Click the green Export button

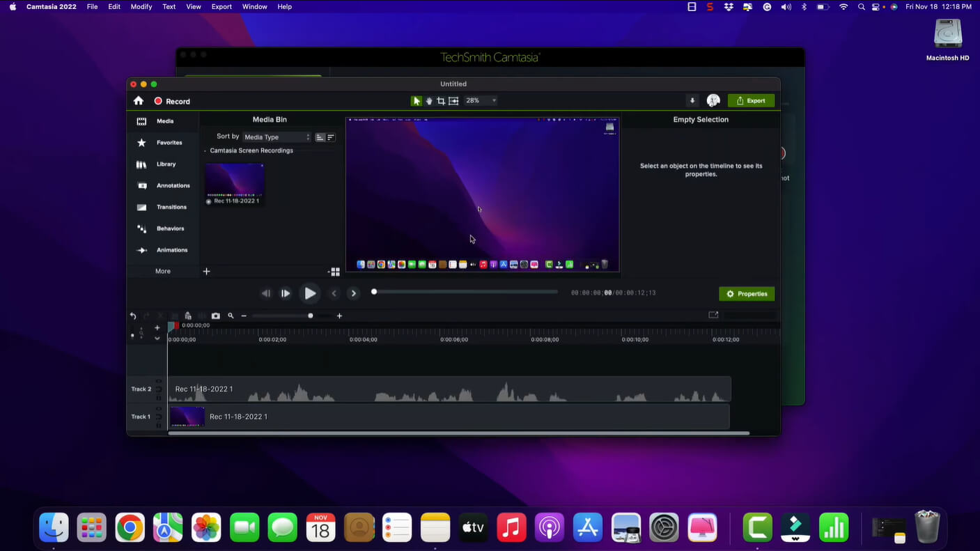click(x=751, y=100)
